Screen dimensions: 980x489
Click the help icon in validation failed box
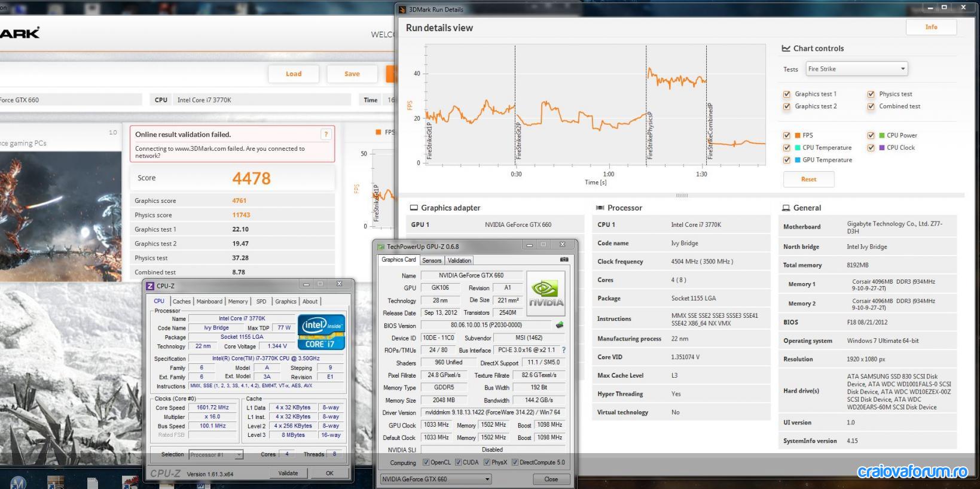pyautogui.click(x=326, y=135)
